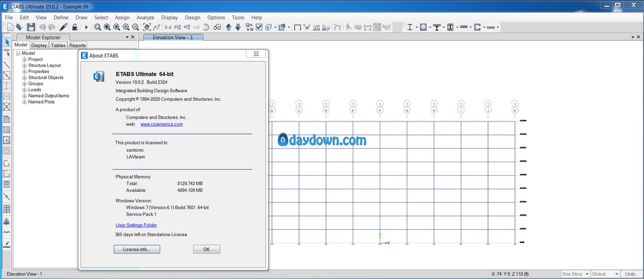
Task: Open the User Settings Folder link
Action: 136,225
